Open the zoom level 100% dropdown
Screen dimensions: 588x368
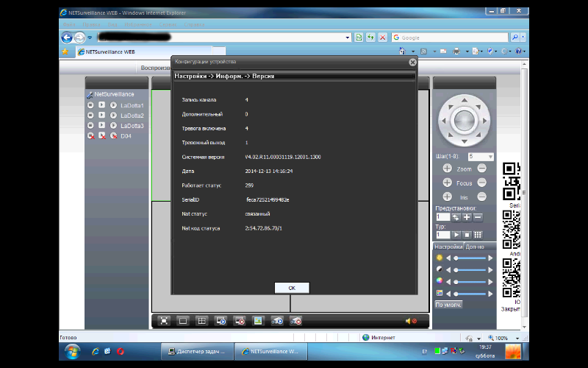[517, 338]
